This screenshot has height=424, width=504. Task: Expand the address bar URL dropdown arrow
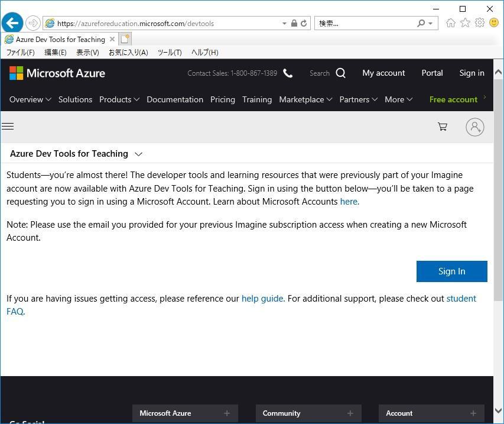click(284, 24)
